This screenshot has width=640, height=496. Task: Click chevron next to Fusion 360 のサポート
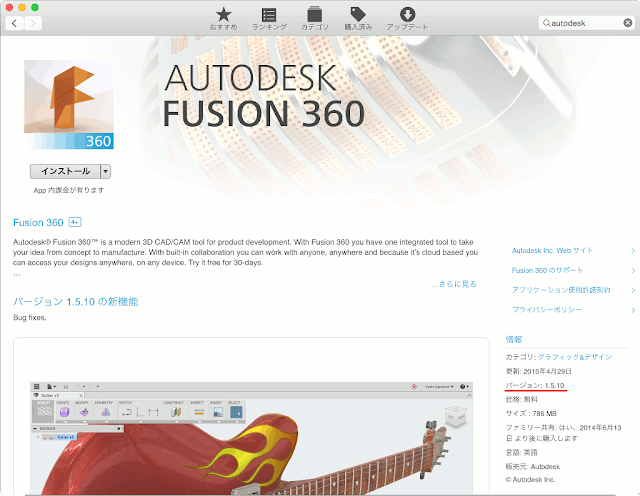point(633,271)
